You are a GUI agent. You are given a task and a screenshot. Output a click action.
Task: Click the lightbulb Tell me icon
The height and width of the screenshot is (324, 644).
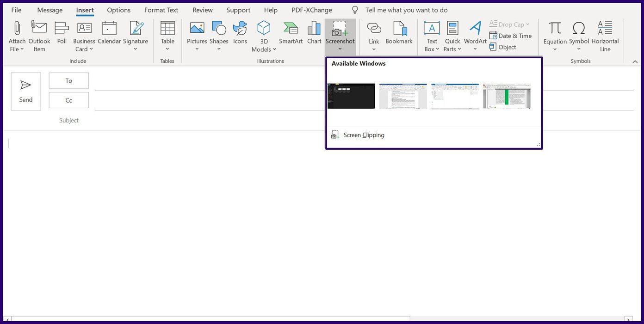355,10
